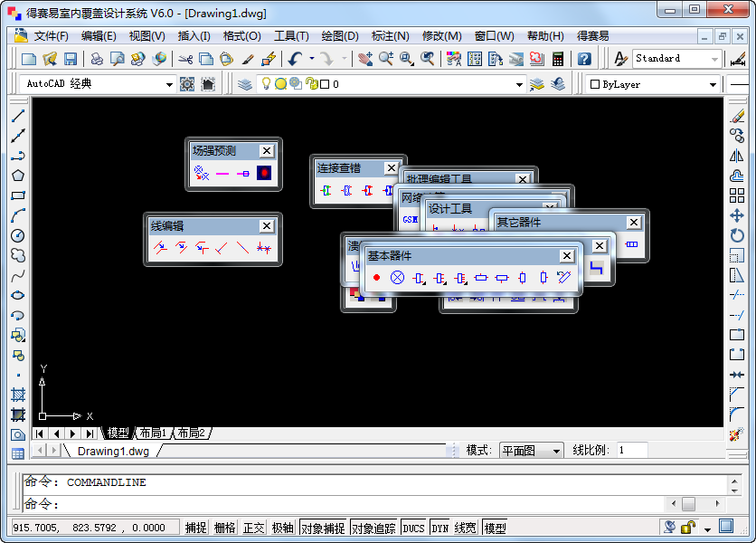Click the Erase modify tool

point(737,116)
